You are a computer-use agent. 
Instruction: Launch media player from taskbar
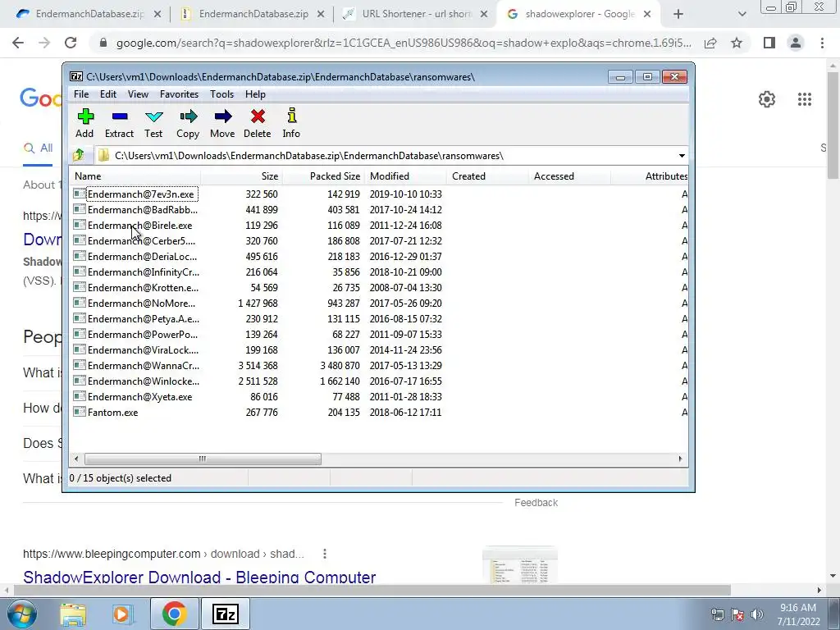click(122, 614)
